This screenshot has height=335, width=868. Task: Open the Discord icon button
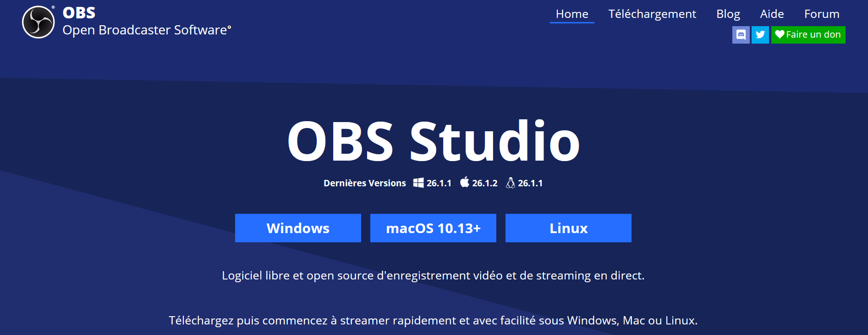[x=741, y=35]
